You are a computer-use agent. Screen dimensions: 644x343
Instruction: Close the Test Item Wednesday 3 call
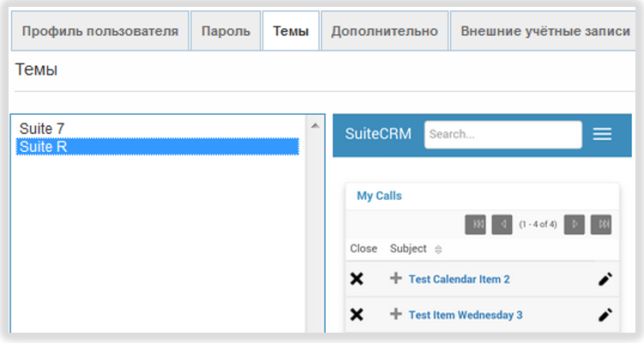(x=357, y=315)
